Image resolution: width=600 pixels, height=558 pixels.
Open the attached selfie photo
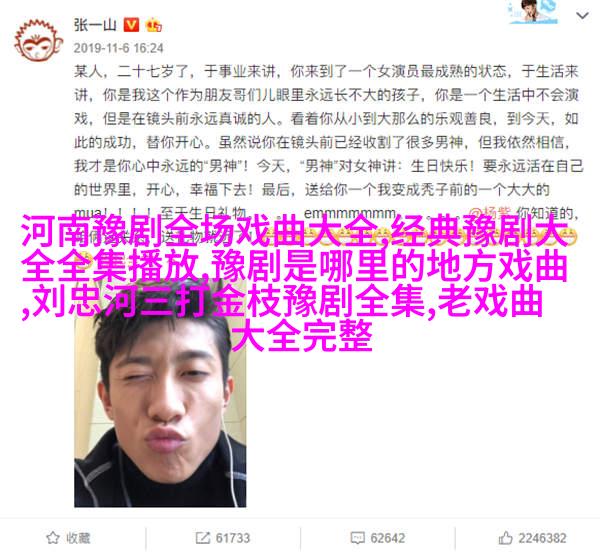(160, 394)
